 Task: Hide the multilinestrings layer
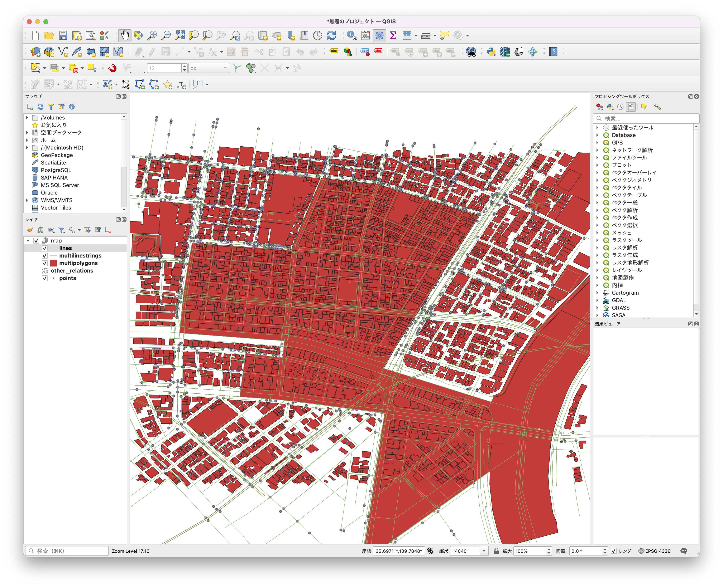pyautogui.click(x=44, y=255)
